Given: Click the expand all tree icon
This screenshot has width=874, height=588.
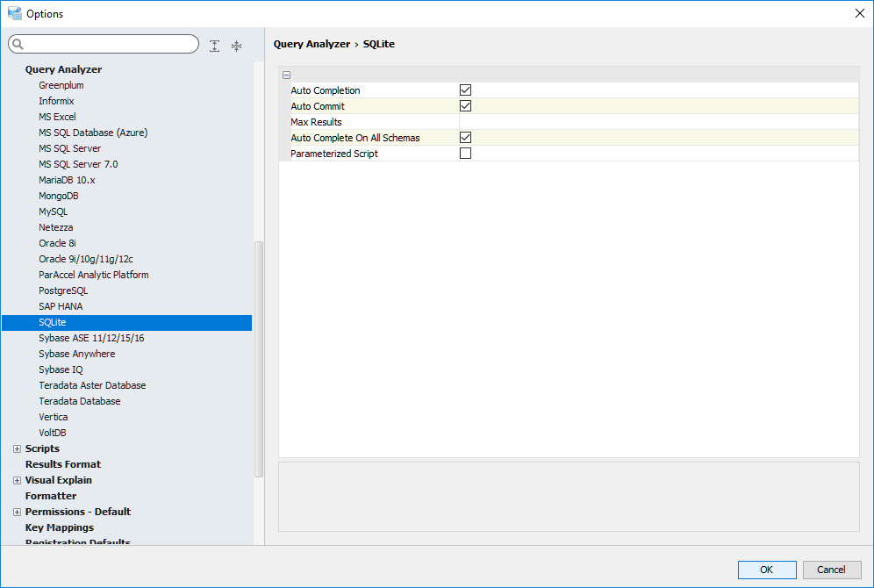Looking at the screenshot, I should (215, 46).
